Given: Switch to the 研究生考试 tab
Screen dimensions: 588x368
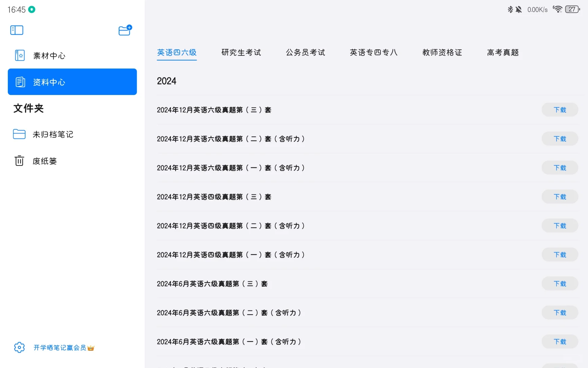Looking at the screenshot, I should (241, 52).
